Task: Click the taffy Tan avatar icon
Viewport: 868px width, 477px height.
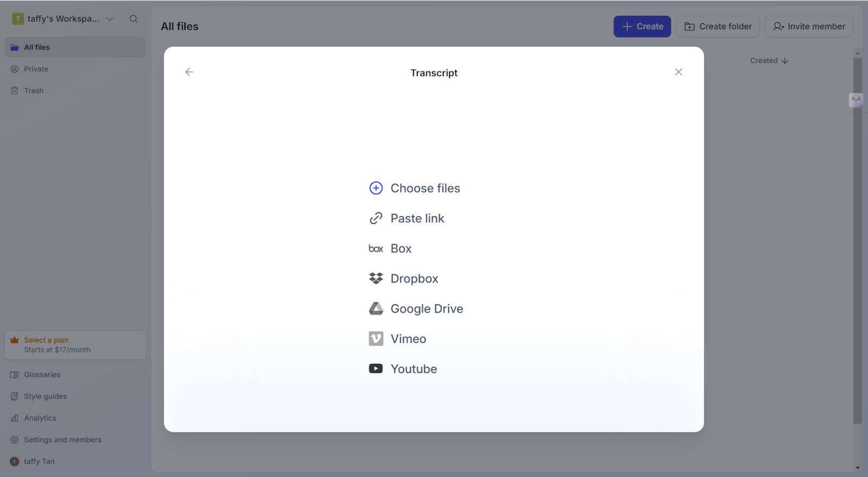Action: 15,461
